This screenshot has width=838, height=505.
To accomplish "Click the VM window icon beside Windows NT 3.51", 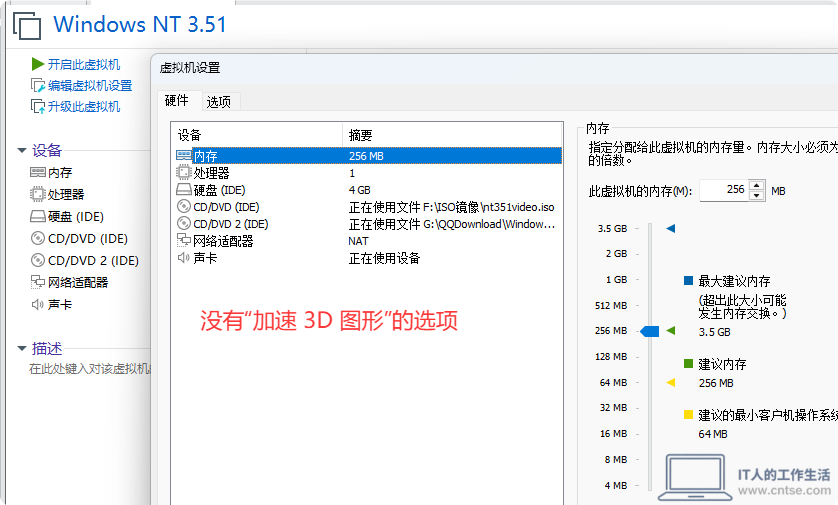I will tap(27, 25).
